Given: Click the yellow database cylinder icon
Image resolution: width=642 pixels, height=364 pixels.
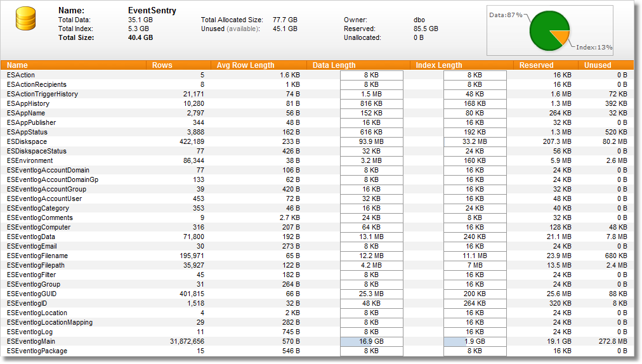Looking at the screenshot, I should (x=25, y=18).
